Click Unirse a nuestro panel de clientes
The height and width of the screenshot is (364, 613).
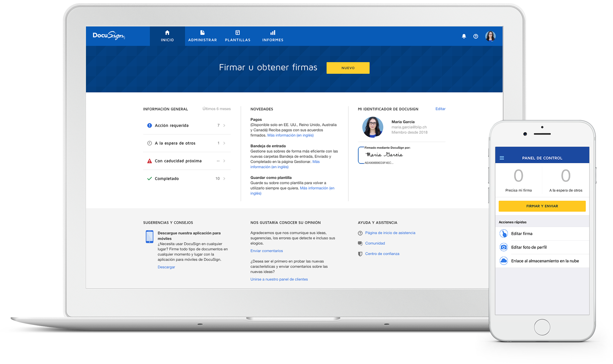click(279, 279)
